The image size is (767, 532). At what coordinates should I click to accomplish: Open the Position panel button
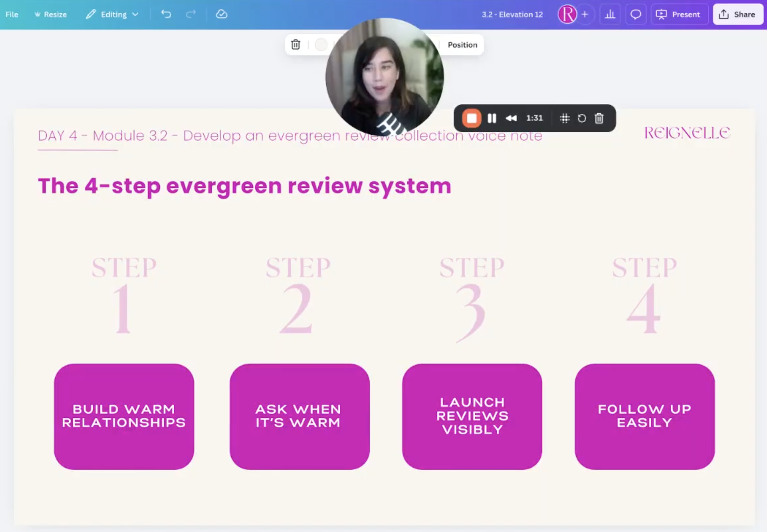pos(462,45)
